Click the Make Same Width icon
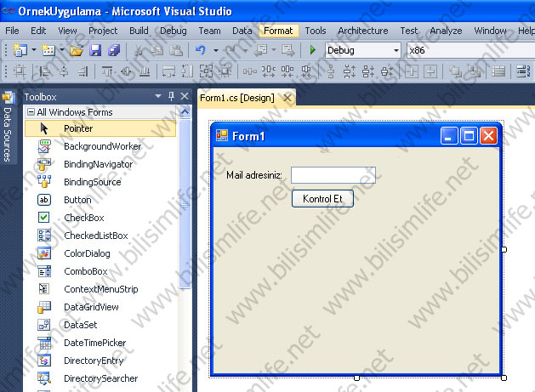This screenshot has width=535, height=392. pos(168,71)
